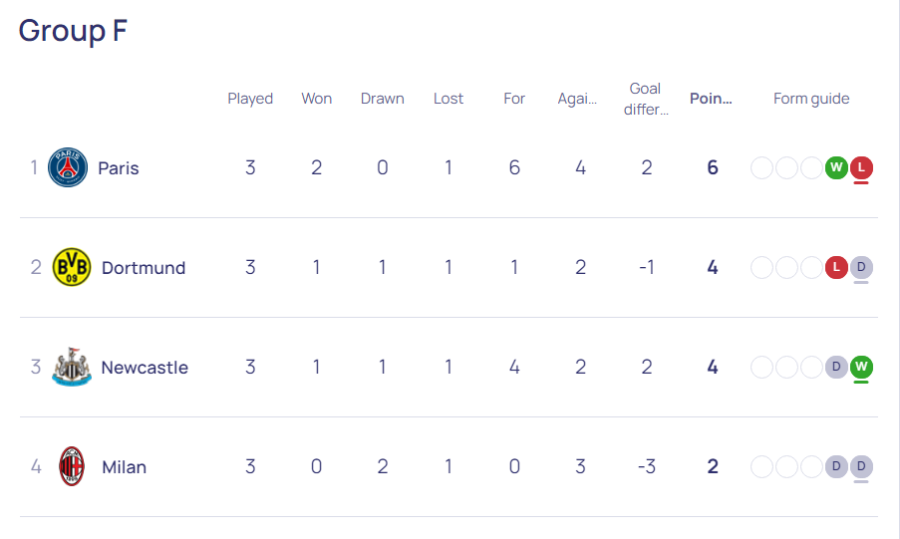900x539 pixels.
Task: Click Paris's green W form badge
Action: point(836,168)
